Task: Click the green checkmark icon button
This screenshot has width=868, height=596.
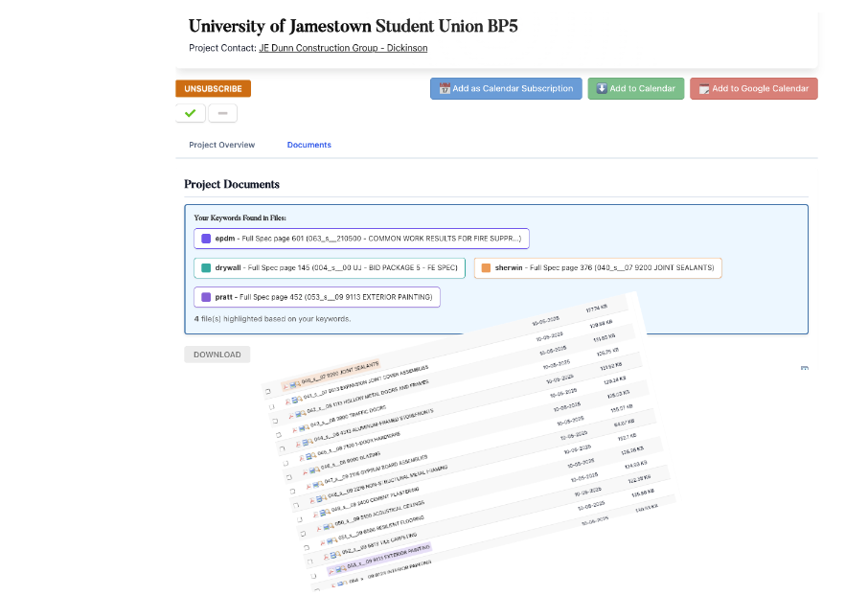Action: coord(190,113)
